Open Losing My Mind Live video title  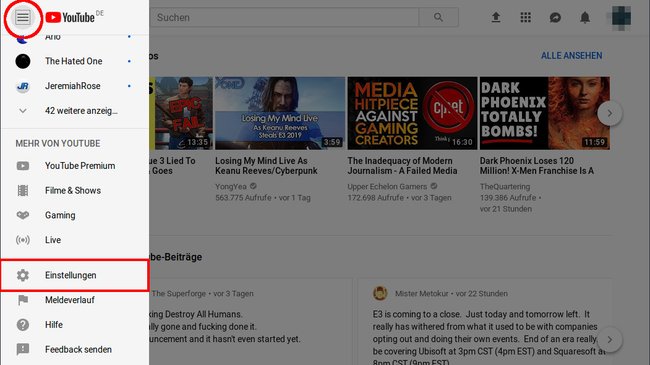(266, 165)
